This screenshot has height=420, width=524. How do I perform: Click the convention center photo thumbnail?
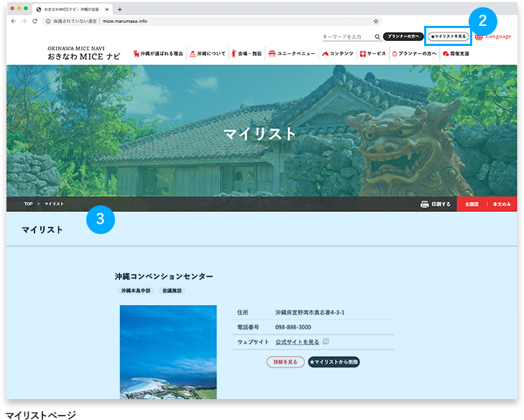pyautogui.click(x=168, y=352)
